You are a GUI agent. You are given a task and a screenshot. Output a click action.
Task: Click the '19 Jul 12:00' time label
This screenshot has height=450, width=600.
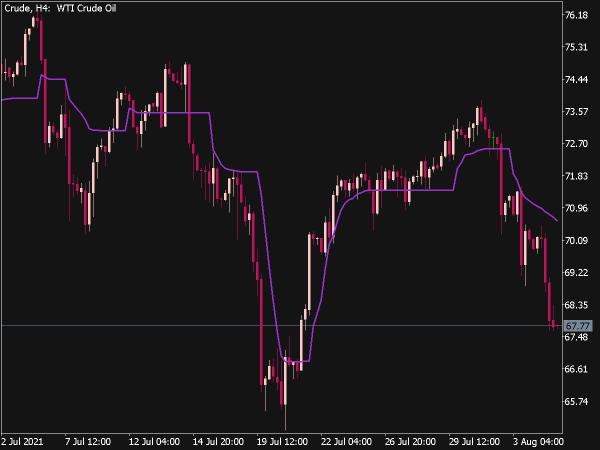(282, 442)
